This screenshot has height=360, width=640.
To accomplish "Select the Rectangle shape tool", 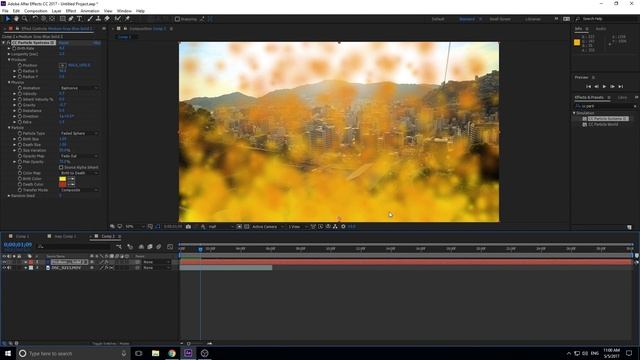I will tap(62, 19).
